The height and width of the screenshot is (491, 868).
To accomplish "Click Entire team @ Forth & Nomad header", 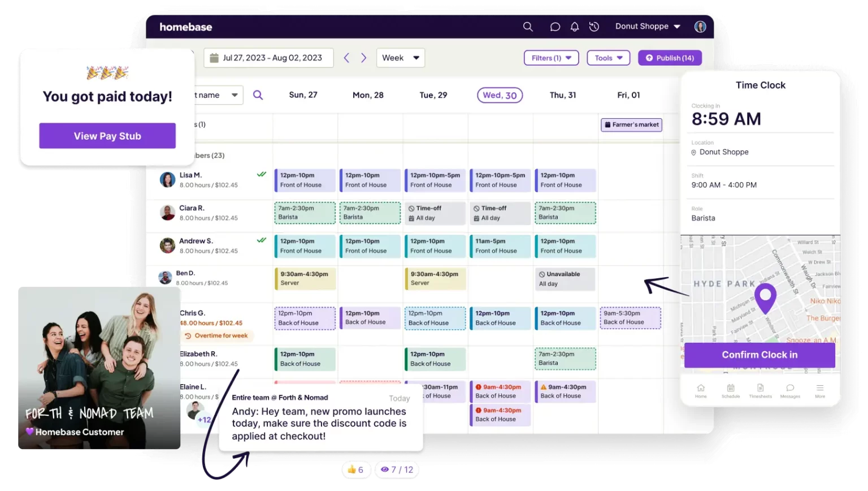I will click(280, 398).
